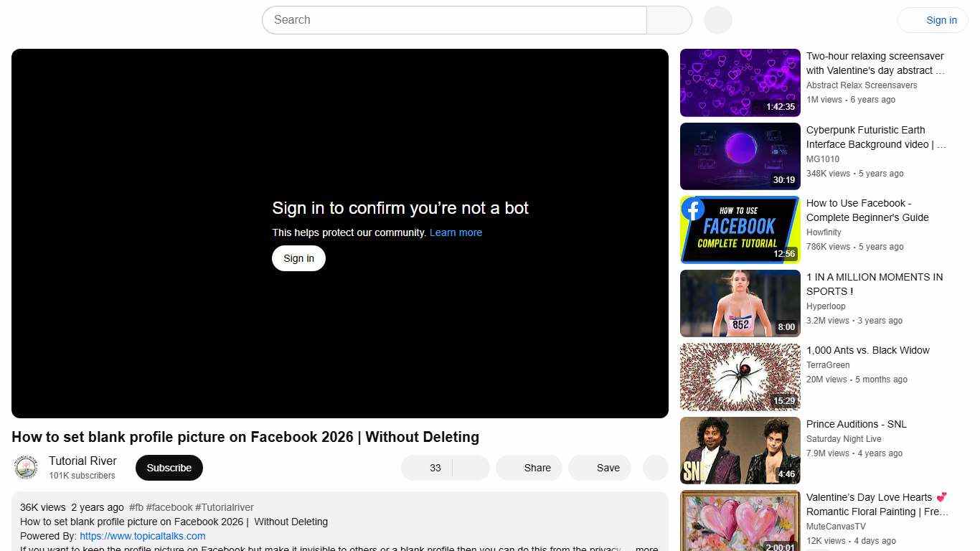980x551 pixels.
Task: Open the three-dot more actions icon
Action: pos(655,467)
